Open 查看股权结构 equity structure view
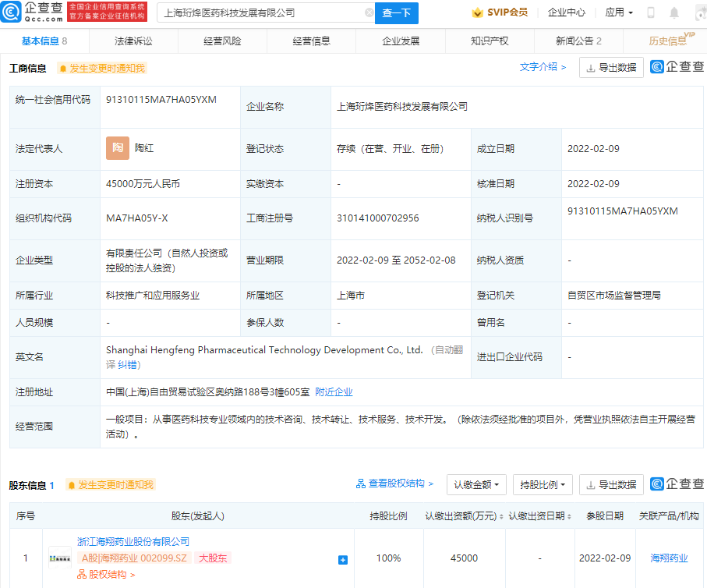The image size is (707, 588). pos(396,484)
